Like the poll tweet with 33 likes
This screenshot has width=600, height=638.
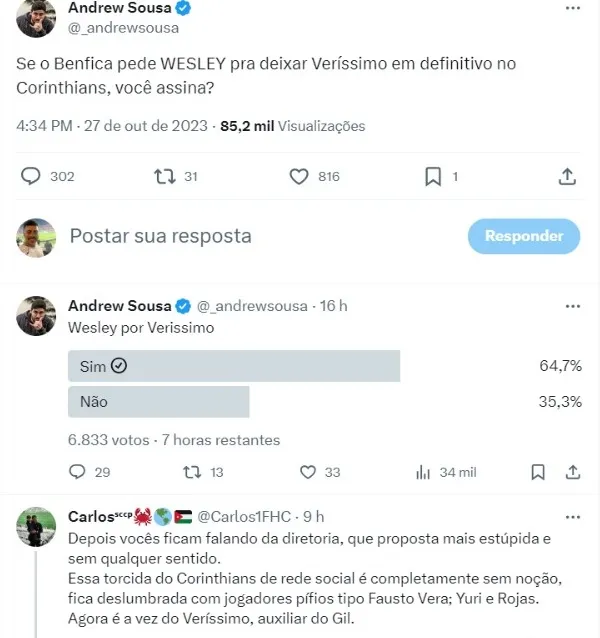(x=308, y=472)
